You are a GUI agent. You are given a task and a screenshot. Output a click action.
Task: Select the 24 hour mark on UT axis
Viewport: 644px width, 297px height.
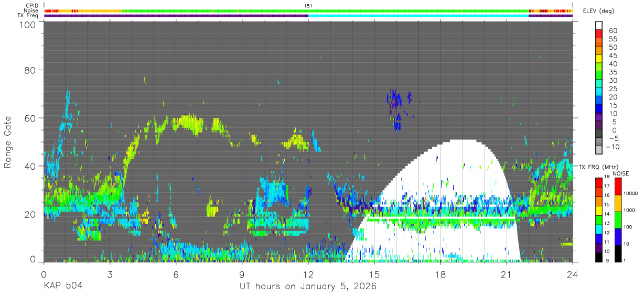pyautogui.click(x=572, y=274)
